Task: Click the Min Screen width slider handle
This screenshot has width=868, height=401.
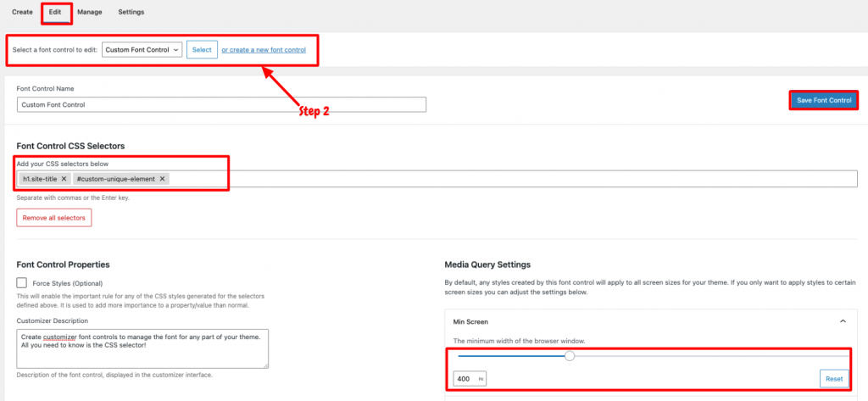Action: [x=570, y=356]
